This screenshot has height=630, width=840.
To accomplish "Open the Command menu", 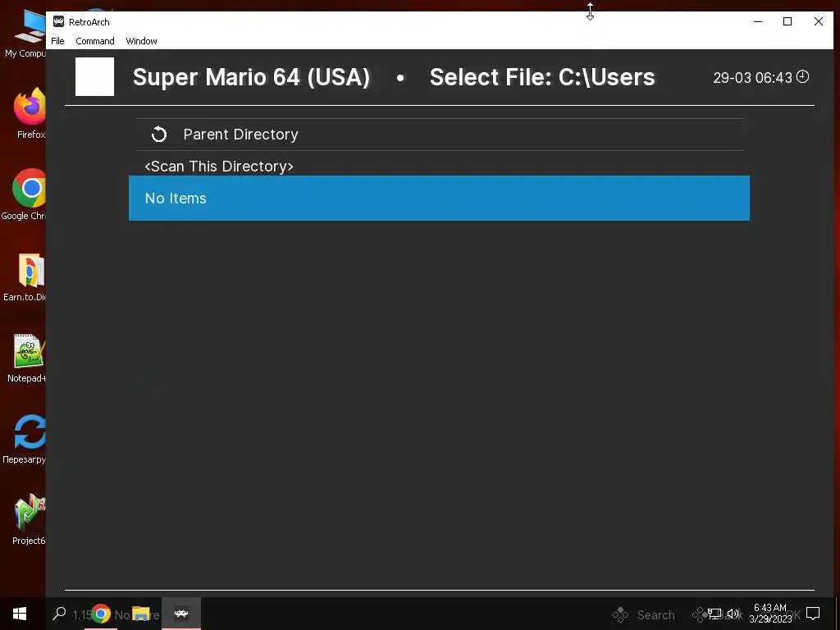I will 95,41.
